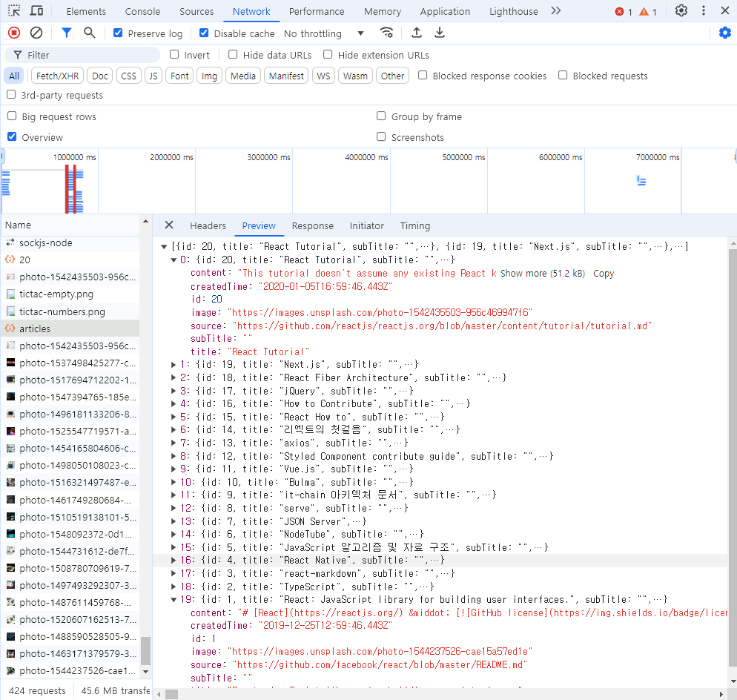Toggle Disable cache checkbox

pyautogui.click(x=204, y=33)
